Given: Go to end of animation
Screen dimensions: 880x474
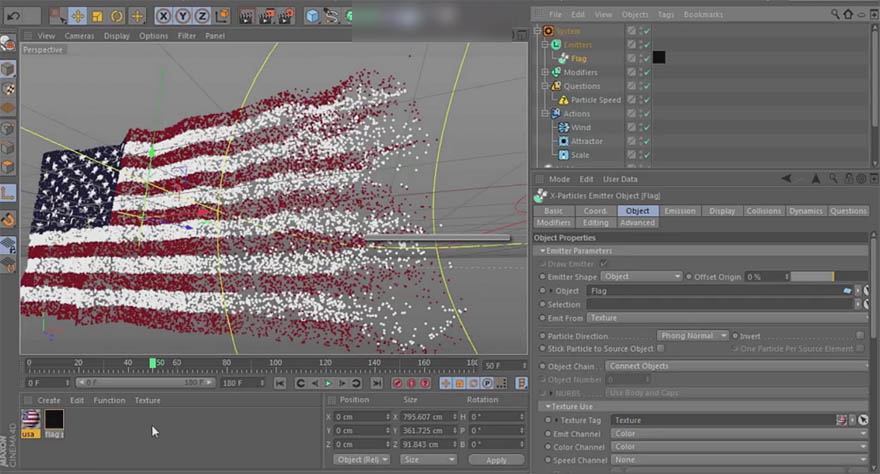Looking at the screenshot, I should click(377, 383).
